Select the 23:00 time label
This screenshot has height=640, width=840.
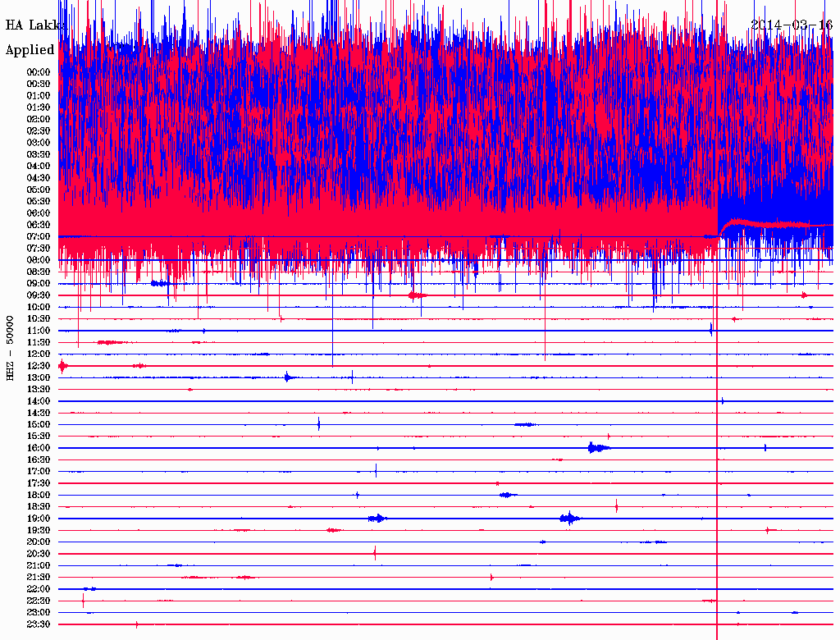click(39, 612)
